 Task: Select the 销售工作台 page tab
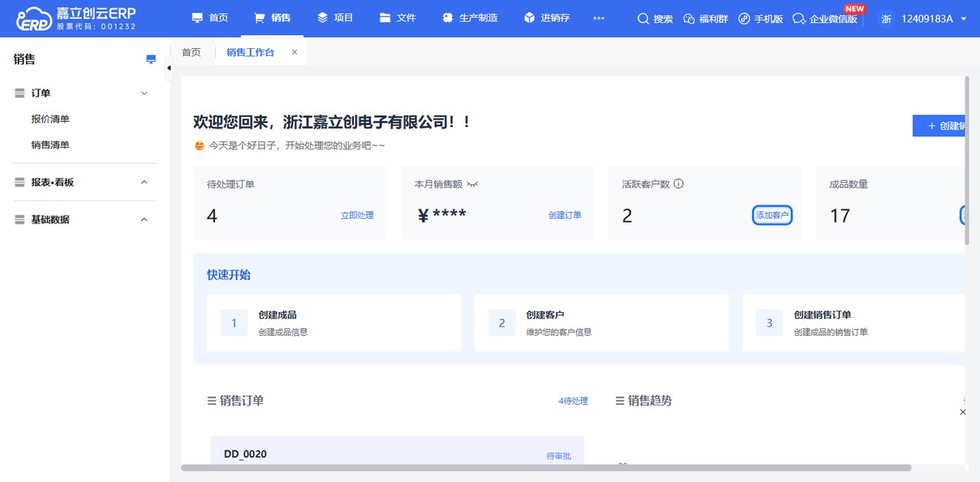click(250, 52)
